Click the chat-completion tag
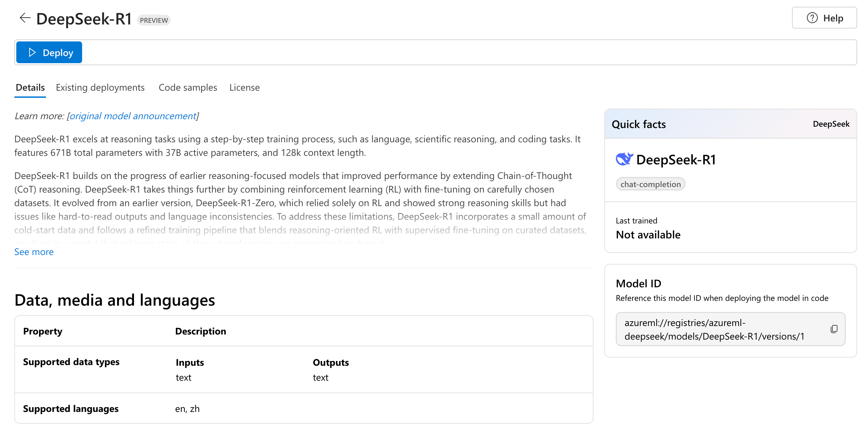This screenshot has width=868, height=434. (650, 184)
